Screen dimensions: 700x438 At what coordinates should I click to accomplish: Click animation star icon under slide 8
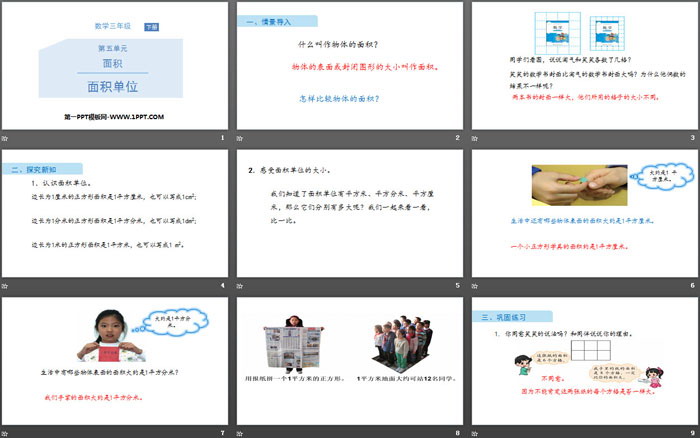tap(240, 434)
